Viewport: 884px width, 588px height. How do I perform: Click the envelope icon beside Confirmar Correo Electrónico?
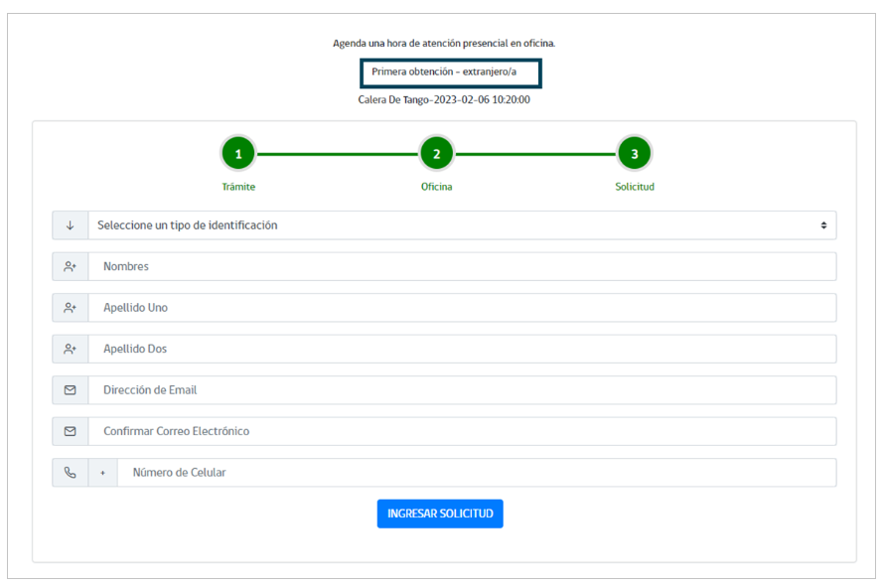(70, 431)
